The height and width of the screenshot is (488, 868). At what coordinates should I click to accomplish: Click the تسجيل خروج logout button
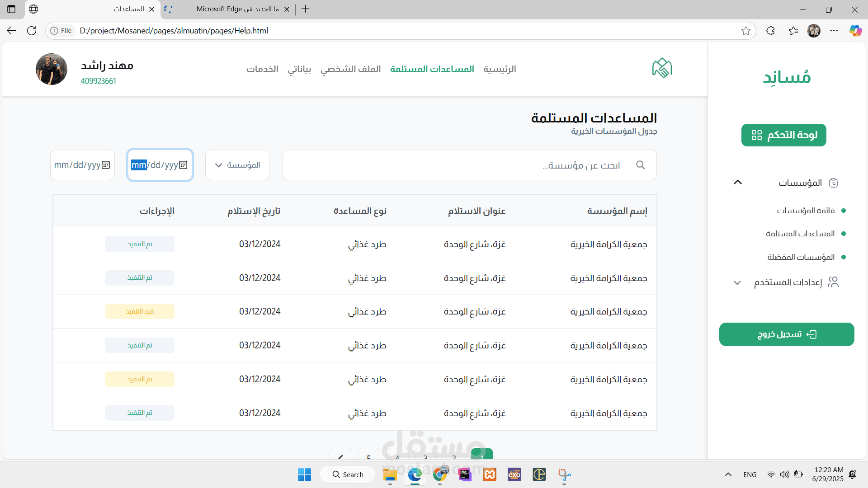click(x=787, y=334)
